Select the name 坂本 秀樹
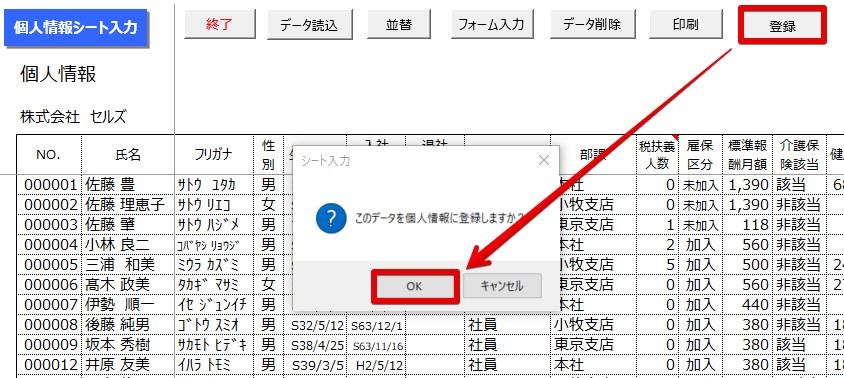This screenshot has width=844, height=378. pos(128,345)
